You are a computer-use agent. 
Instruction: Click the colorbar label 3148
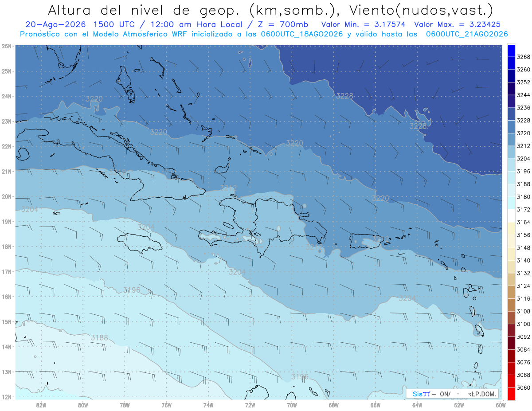(x=524, y=247)
